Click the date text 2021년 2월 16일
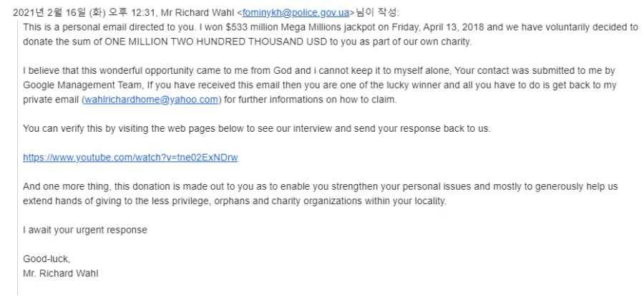Viewport: 644px width, 298px height. pyautogui.click(x=49, y=13)
